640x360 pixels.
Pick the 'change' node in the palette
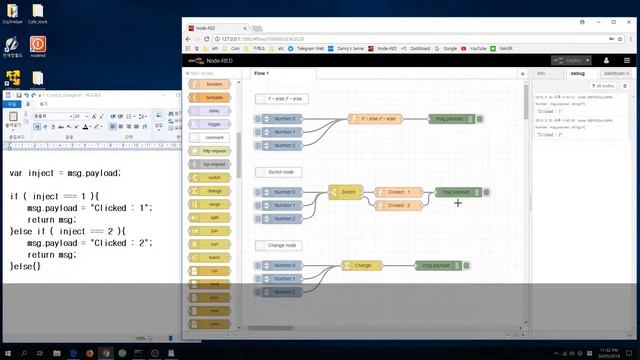(210, 191)
